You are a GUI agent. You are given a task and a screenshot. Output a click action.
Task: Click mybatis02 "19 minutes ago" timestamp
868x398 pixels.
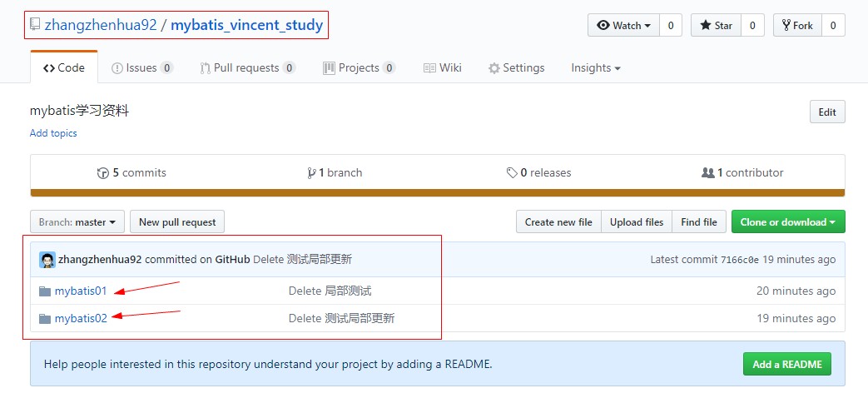[x=796, y=318]
